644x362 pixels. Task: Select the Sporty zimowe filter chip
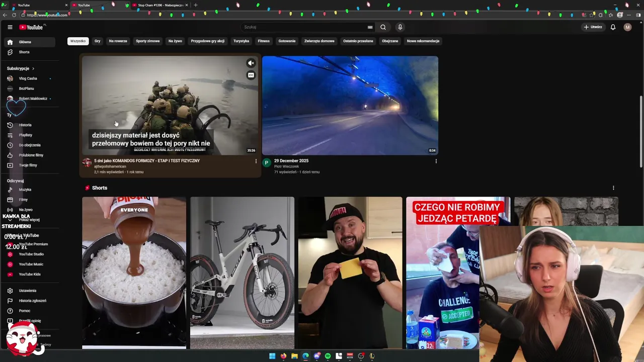[148, 41]
